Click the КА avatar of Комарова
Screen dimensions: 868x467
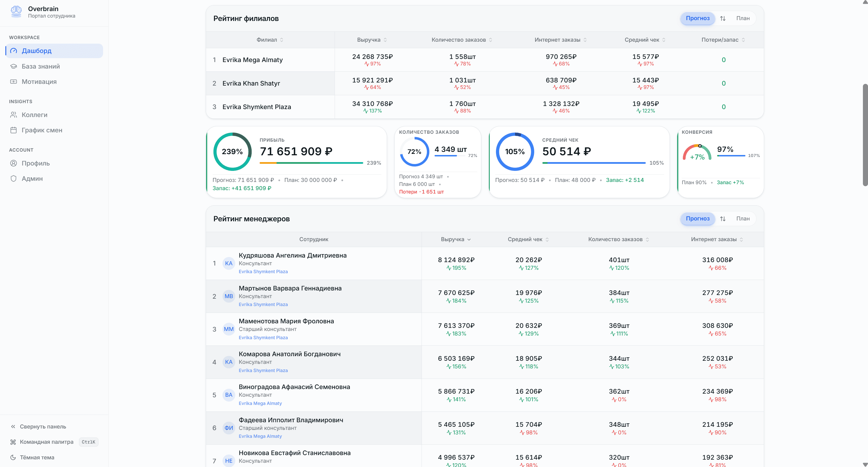[x=229, y=362]
